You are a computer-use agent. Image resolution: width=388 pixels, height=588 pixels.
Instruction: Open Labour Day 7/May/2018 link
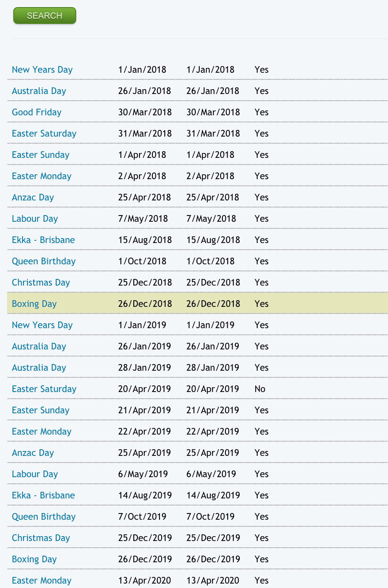point(35,219)
